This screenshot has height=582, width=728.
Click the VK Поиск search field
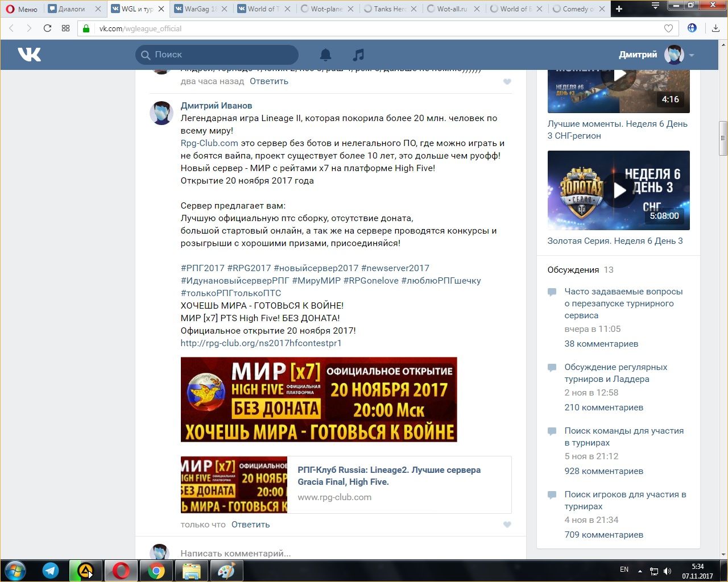(217, 55)
